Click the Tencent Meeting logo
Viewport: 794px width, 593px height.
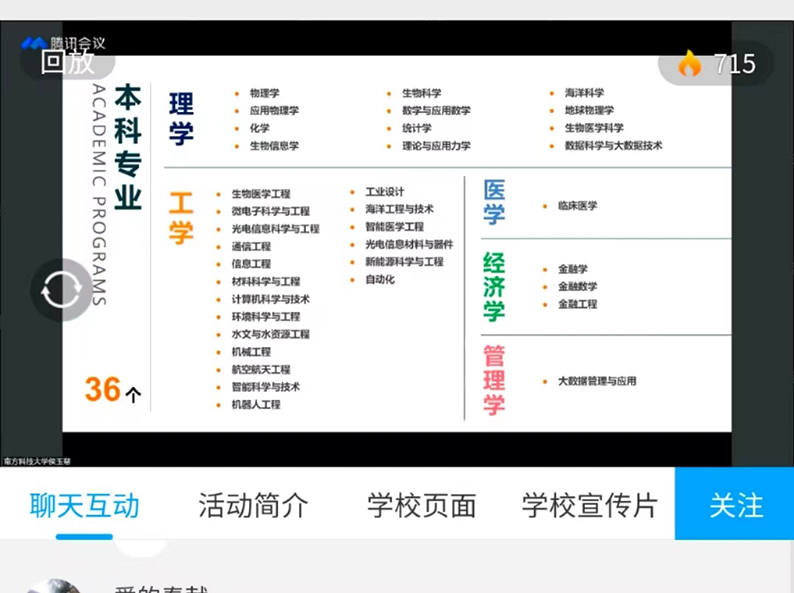(34, 44)
